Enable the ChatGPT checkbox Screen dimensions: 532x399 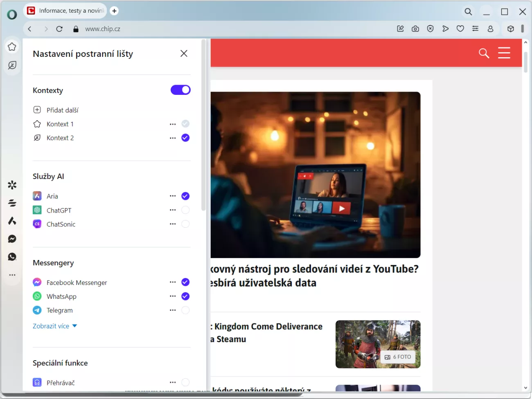pyautogui.click(x=185, y=210)
